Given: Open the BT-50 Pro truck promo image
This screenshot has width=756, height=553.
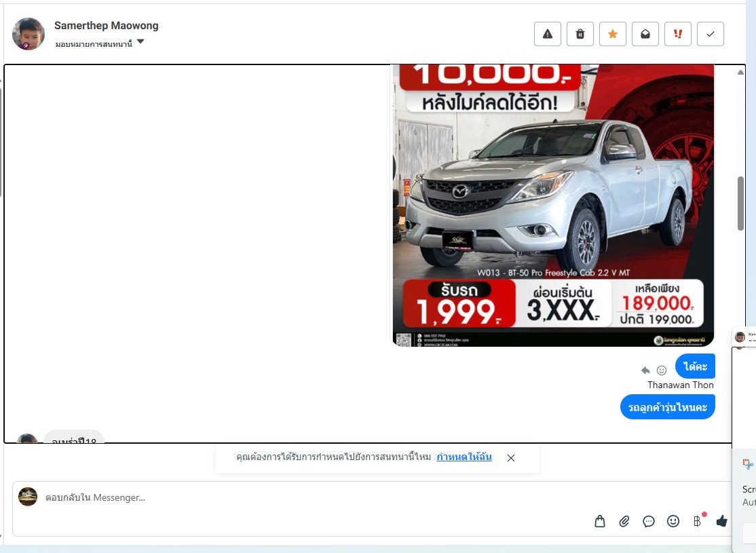Looking at the screenshot, I should coord(553,206).
